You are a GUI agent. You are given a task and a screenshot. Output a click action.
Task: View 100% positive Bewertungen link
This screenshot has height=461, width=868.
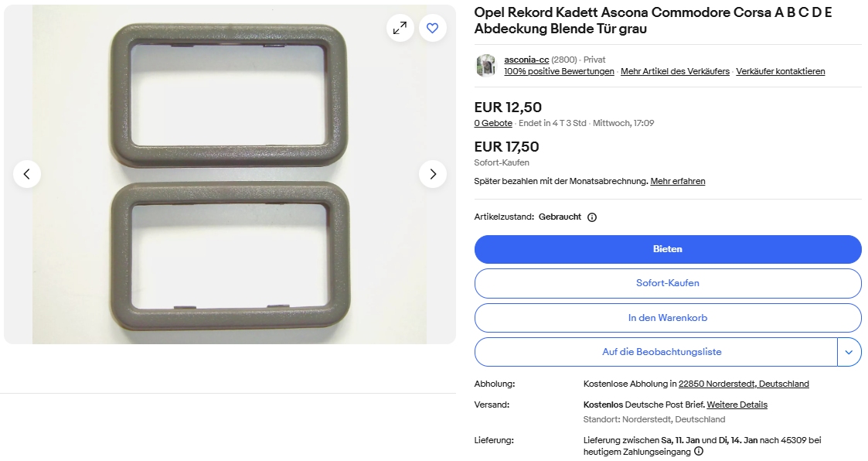tap(559, 71)
